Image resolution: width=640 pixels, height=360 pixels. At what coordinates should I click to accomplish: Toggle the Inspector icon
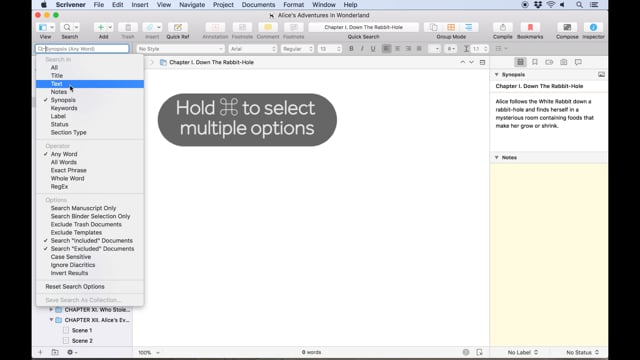pyautogui.click(x=593, y=27)
